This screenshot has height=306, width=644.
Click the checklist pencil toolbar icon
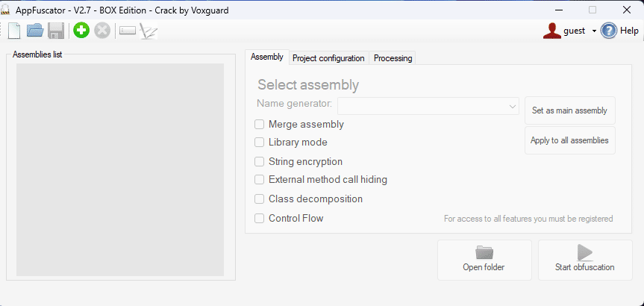pos(149,31)
